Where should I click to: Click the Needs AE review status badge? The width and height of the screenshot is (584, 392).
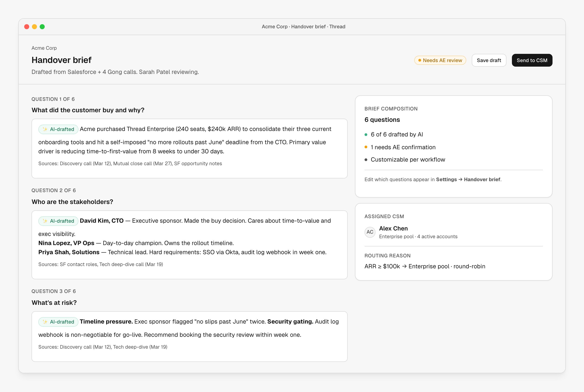click(440, 60)
